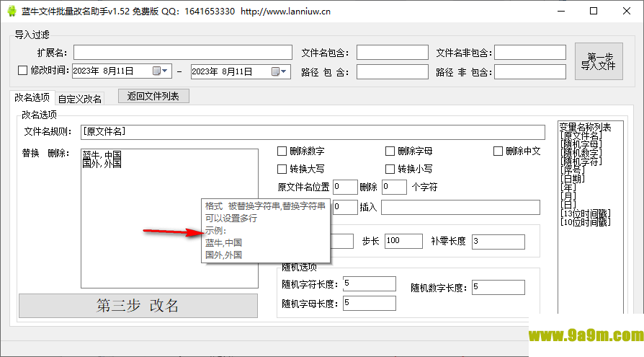This screenshot has height=357, width=644.
Task: Click the 步长 field showing 100
Action: [403, 242]
